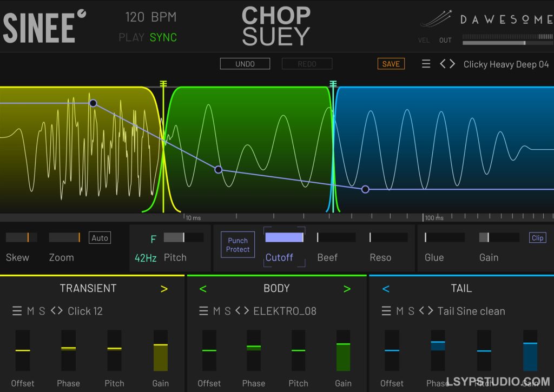Select the TAIL section header

pos(461,288)
